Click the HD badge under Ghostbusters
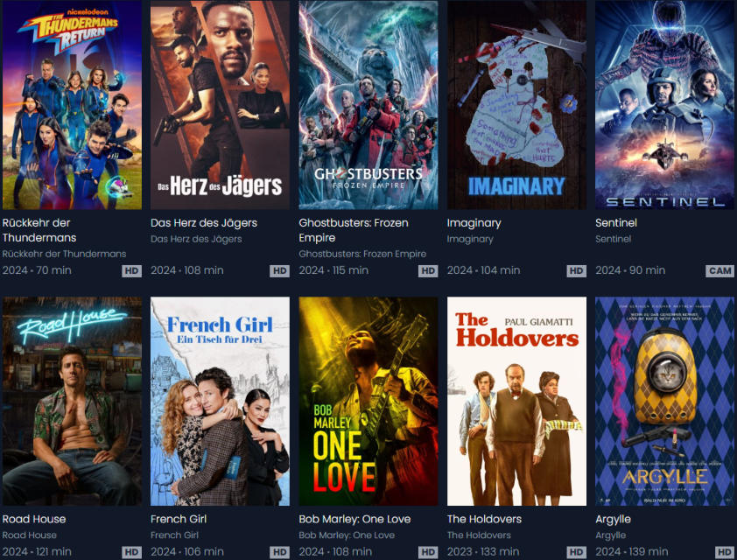The width and height of the screenshot is (737, 560). coord(428,271)
